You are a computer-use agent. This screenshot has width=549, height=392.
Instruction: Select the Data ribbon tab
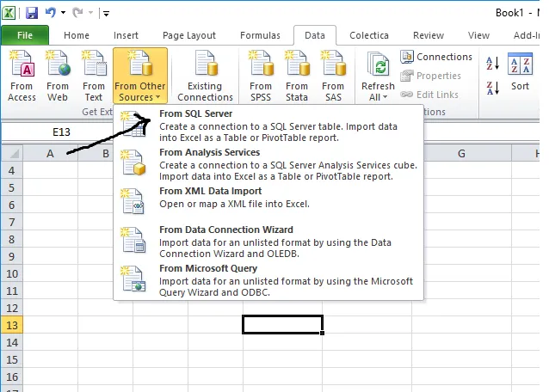[x=315, y=35]
